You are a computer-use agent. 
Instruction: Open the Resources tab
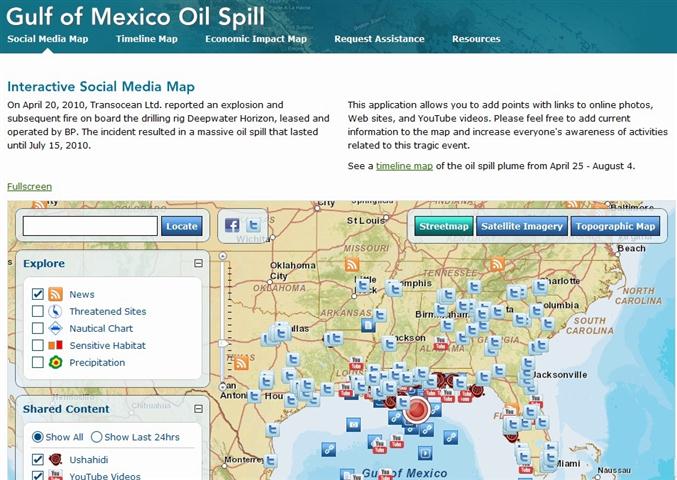476,39
